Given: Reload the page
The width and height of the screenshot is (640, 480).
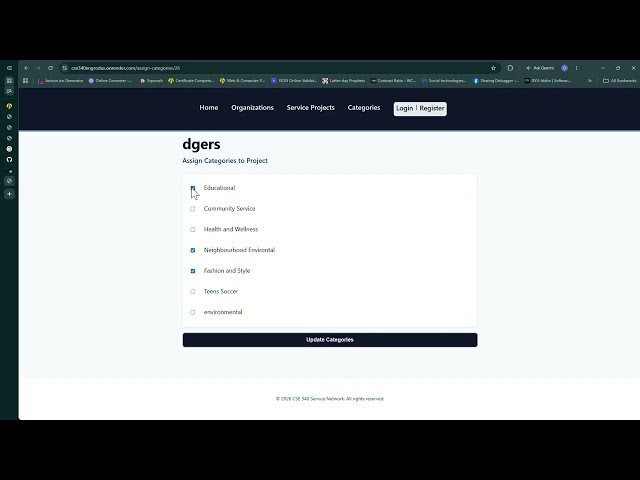Looking at the screenshot, I should (x=50, y=68).
